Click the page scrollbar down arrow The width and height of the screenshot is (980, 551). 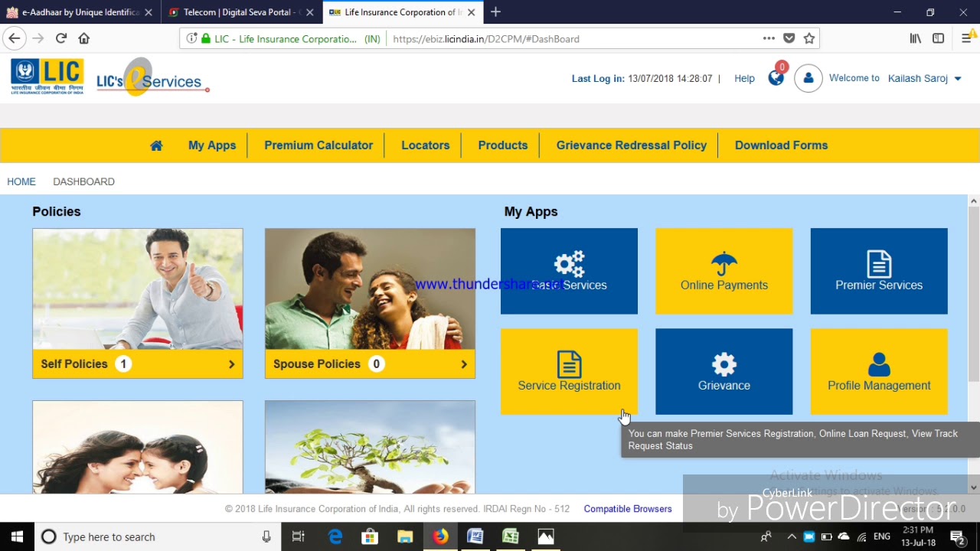tap(974, 487)
